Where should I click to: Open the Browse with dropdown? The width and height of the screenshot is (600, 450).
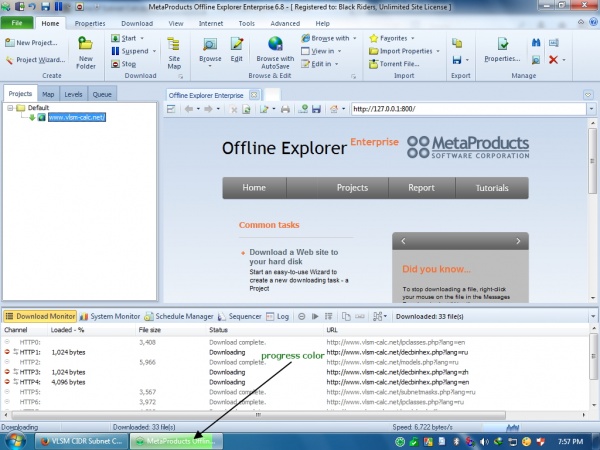click(x=354, y=38)
